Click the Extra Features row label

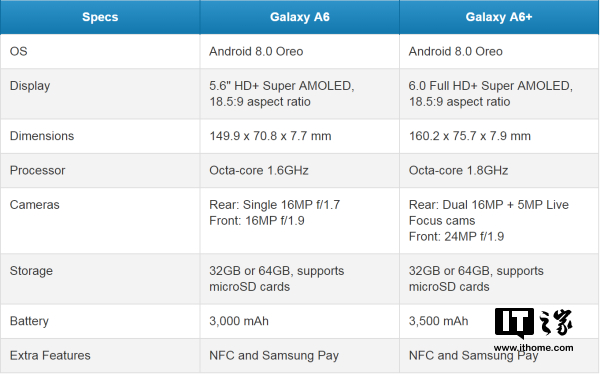point(50,356)
